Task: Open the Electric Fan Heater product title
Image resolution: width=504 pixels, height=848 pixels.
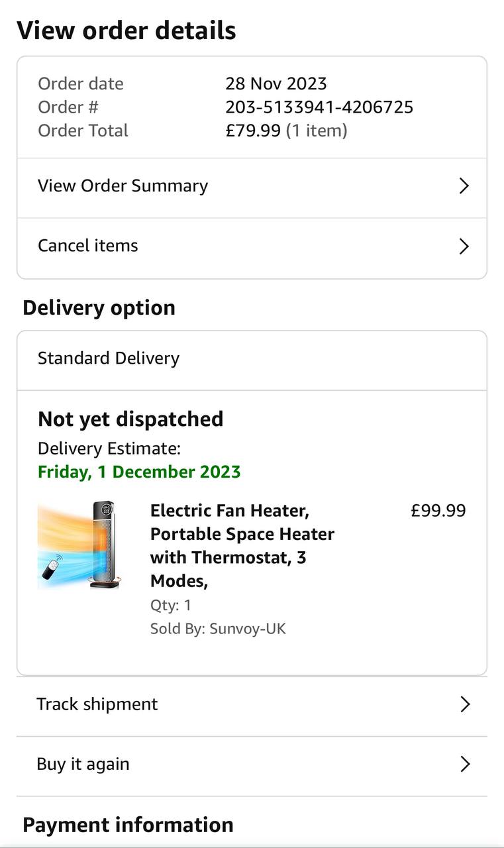Action: pos(242,545)
